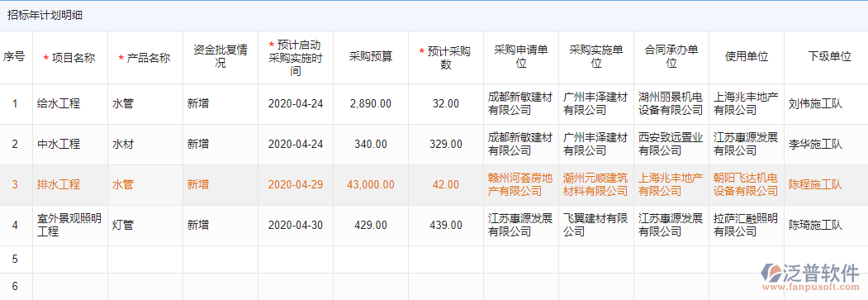Click the 采购实施单位 column header
Image resolution: width=868 pixels, height=300 pixels.
tap(596, 58)
